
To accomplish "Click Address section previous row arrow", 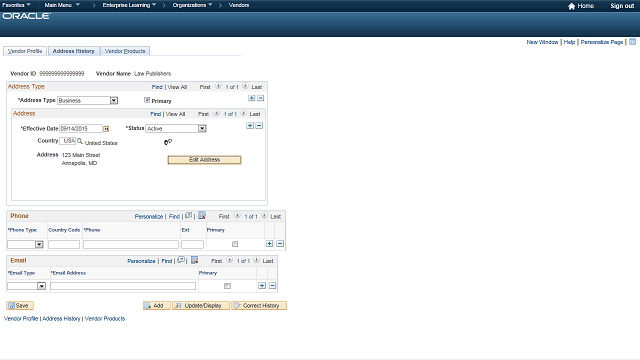I will point(217,113).
